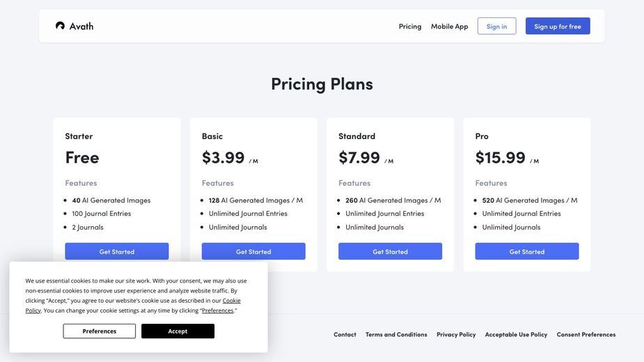Screen dimensions: 644x362
Task: Open Consent Preferences footer link
Action: pyautogui.click(x=586, y=334)
